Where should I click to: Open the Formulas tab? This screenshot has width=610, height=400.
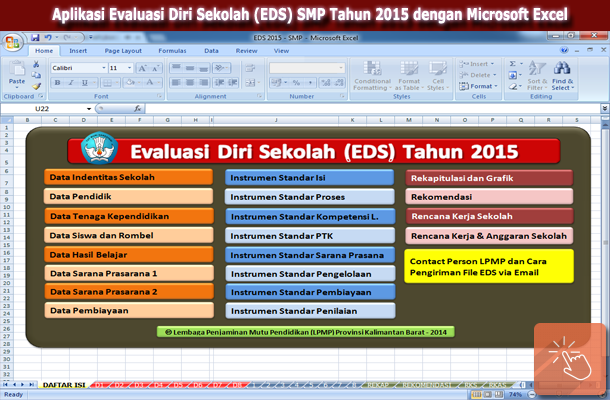point(172,51)
